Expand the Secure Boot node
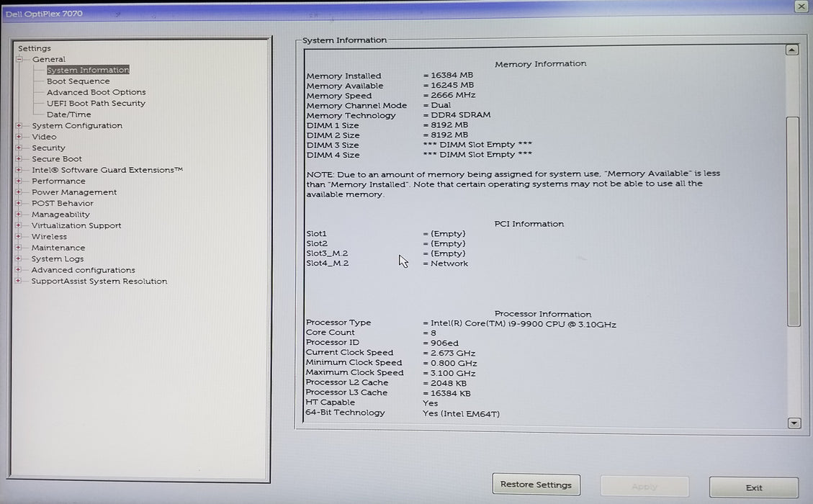The height and width of the screenshot is (504, 813). tap(19, 158)
